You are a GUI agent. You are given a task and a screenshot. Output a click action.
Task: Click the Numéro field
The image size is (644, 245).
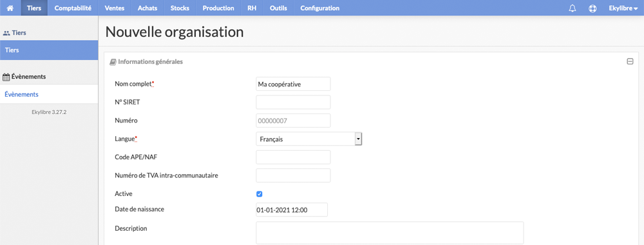coord(293,121)
